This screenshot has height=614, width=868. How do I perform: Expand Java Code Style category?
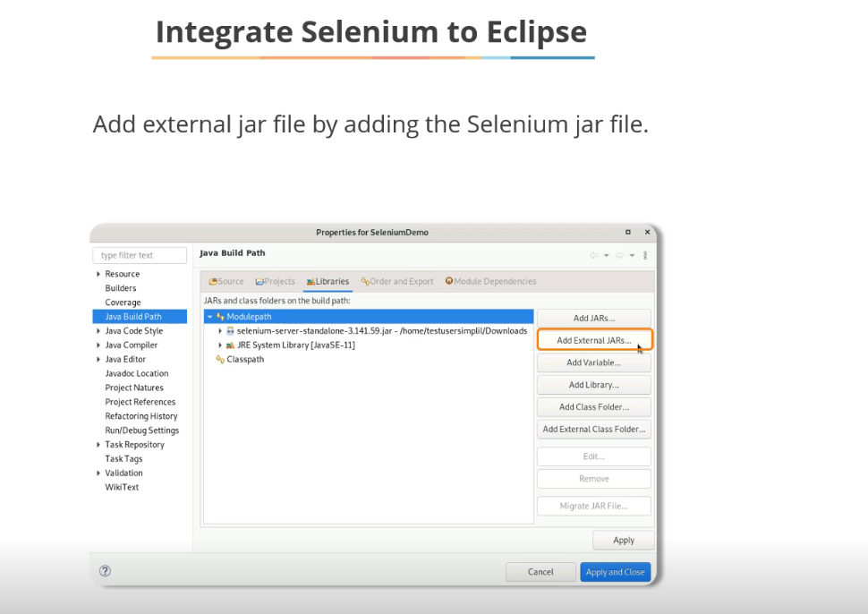(98, 331)
